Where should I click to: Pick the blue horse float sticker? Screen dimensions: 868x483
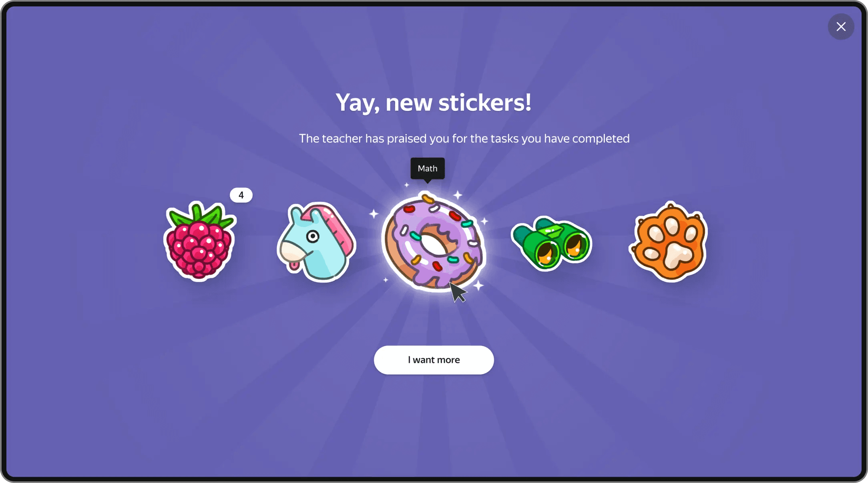(x=316, y=242)
